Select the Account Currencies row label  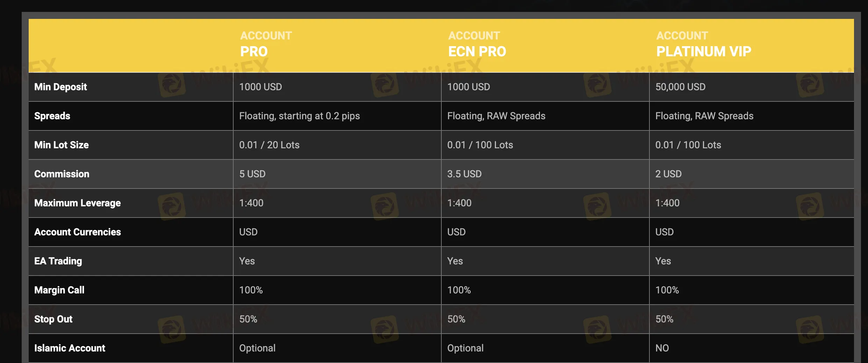[x=77, y=232]
